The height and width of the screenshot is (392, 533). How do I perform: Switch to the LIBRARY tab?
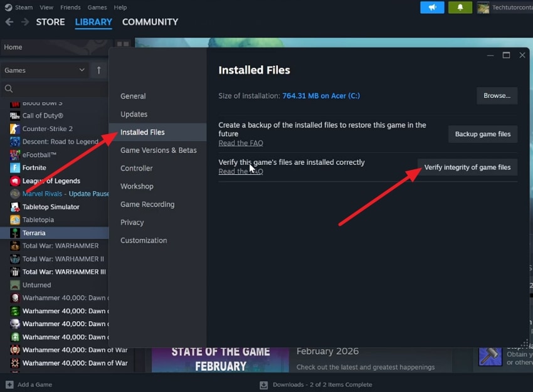pos(93,22)
